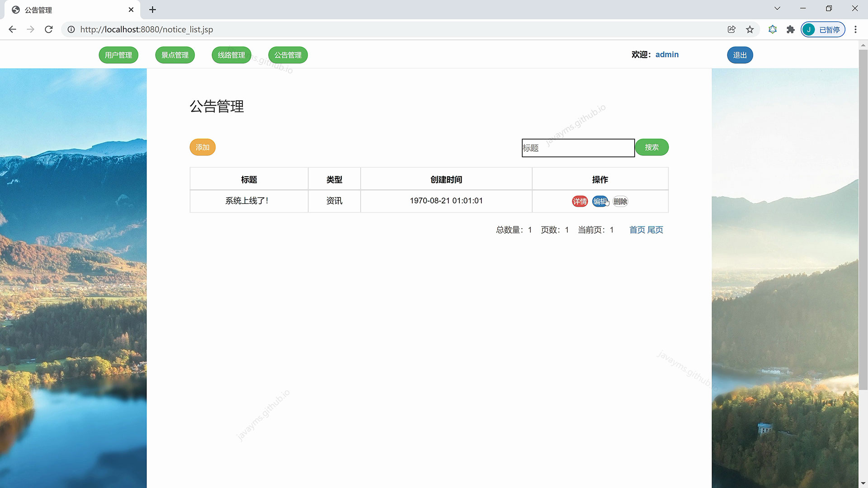Image resolution: width=868 pixels, height=488 pixels.
Task: Click the 删除 delete icon
Action: click(620, 202)
